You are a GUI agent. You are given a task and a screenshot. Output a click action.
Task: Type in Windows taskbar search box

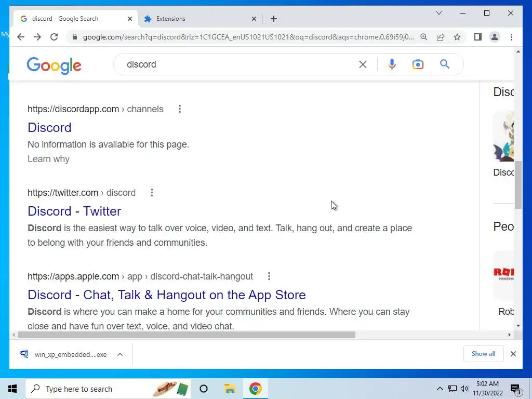108,389
